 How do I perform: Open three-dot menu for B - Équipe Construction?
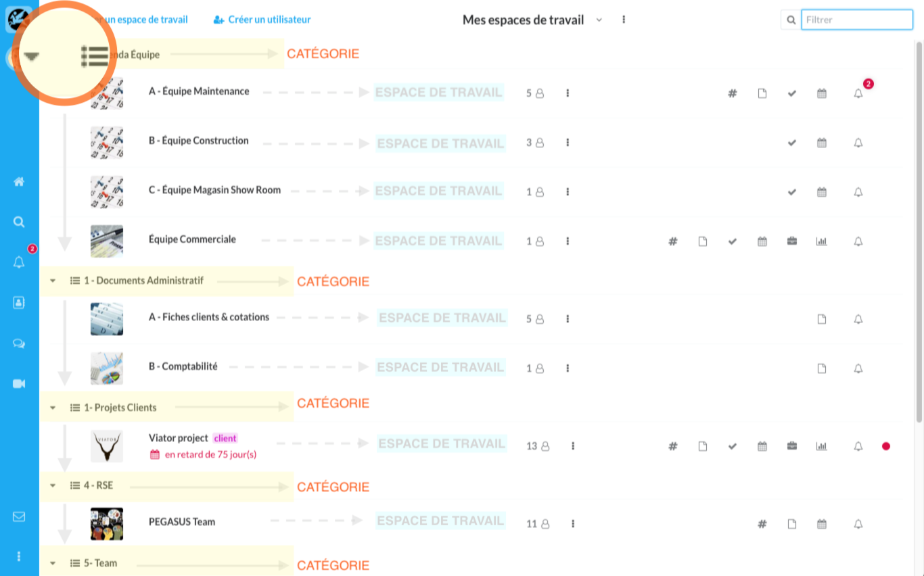568,143
